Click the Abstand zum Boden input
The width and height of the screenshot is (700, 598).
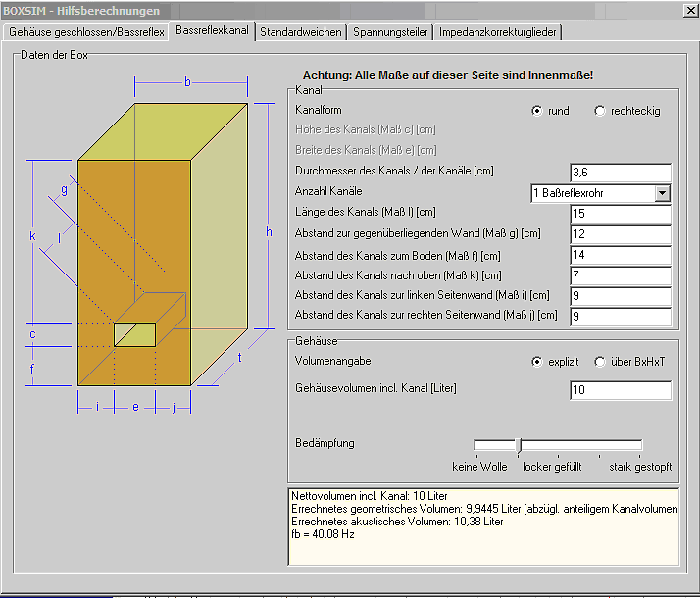pos(620,255)
